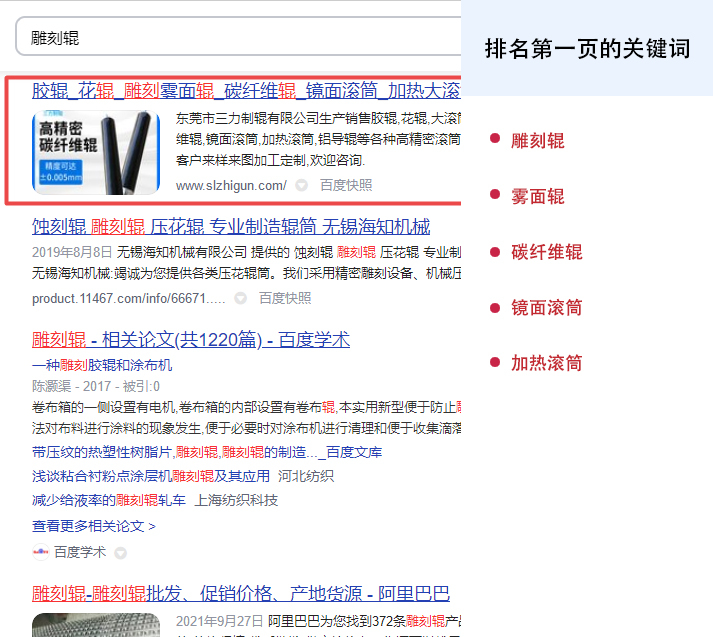Open 百度快照 for the slzhigun result

[x=346, y=185]
